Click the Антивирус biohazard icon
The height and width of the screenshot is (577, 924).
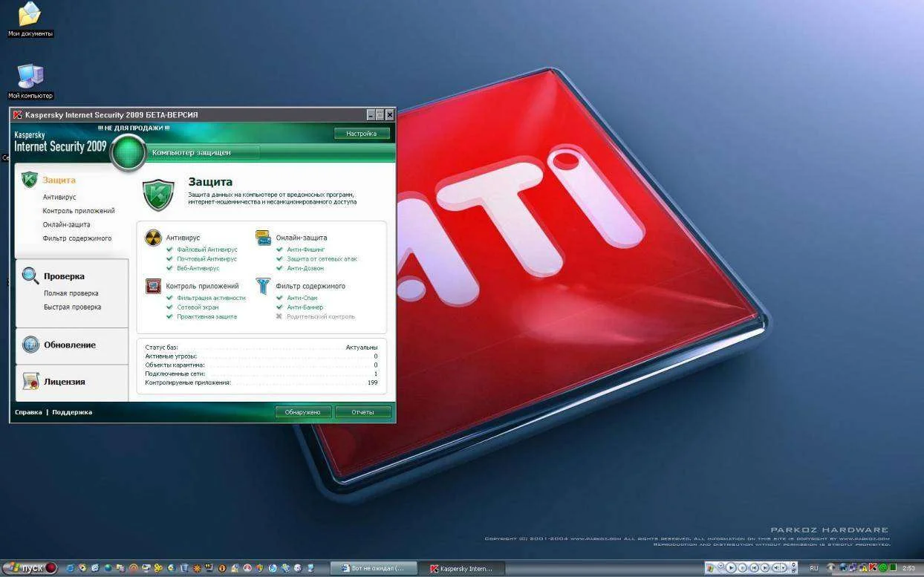point(153,238)
